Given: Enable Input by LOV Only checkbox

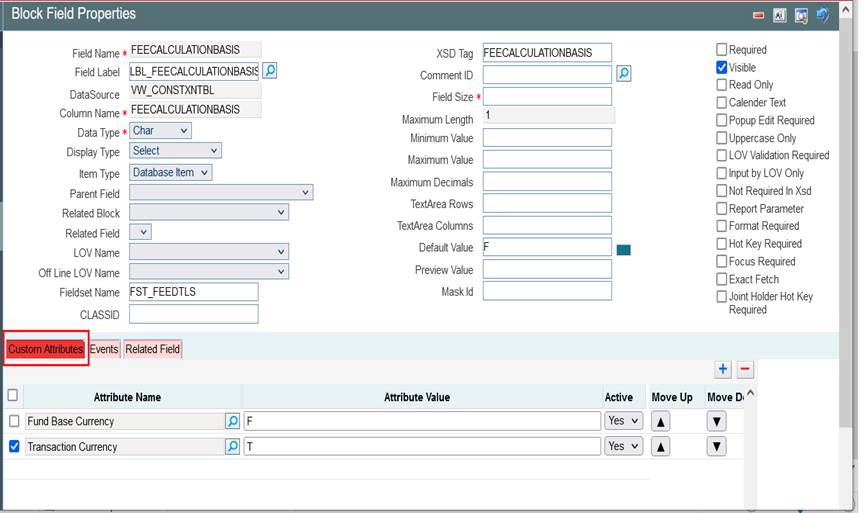Looking at the screenshot, I should click(x=721, y=173).
